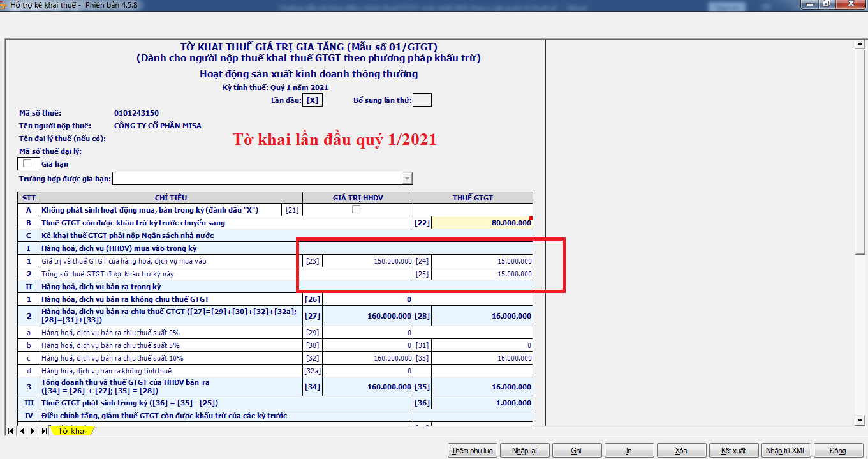The height and width of the screenshot is (459, 868).
Task: Tick the Gia hạn checkbox
Action: 27,163
